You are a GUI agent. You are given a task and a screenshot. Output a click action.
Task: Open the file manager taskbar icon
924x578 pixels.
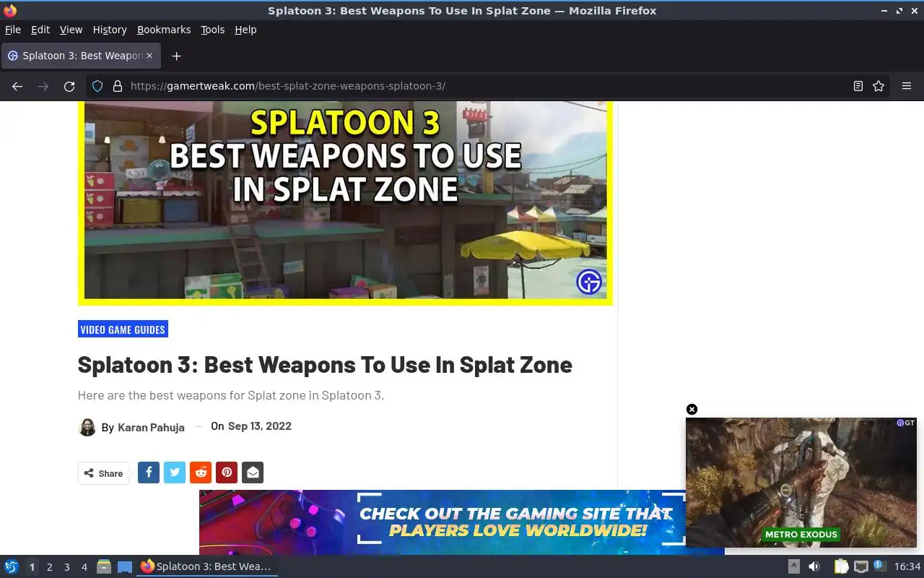point(103,566)
